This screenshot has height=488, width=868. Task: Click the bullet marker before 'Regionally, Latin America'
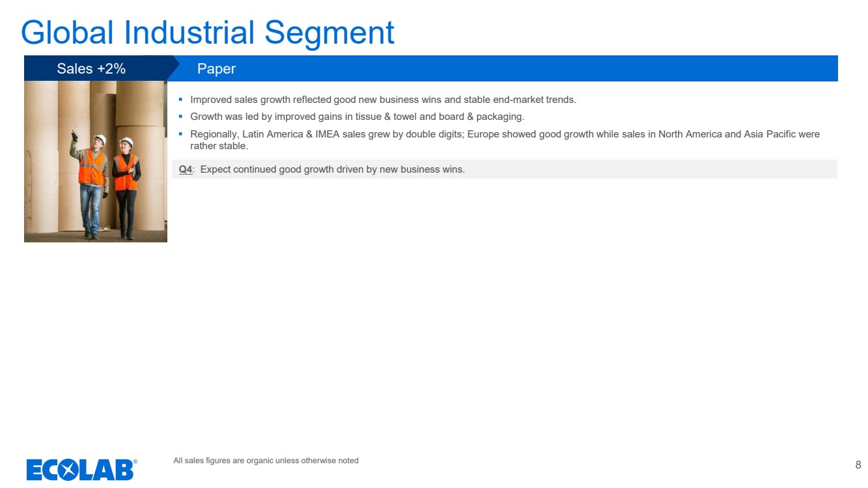click(180, 134)
